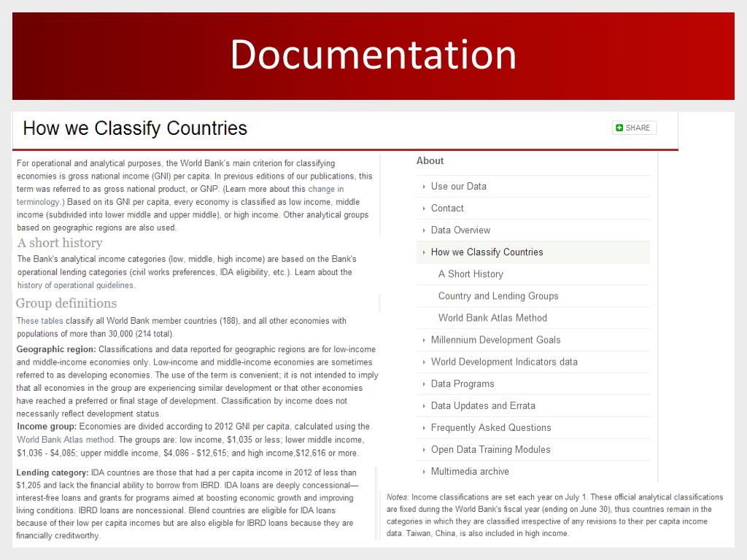
Task: Click the green plus SHARE icon
Action: tap(619, 128)
